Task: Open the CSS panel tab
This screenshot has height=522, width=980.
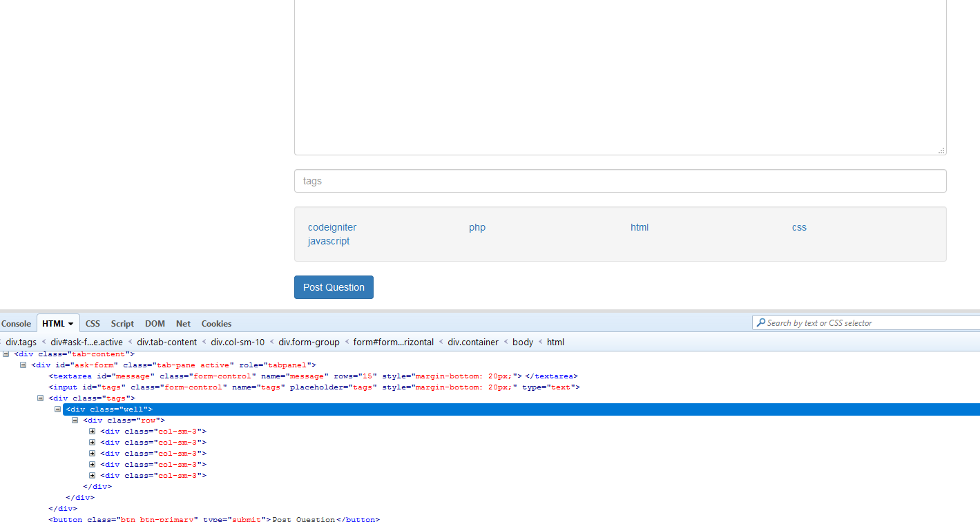Action: click(93, 323)
